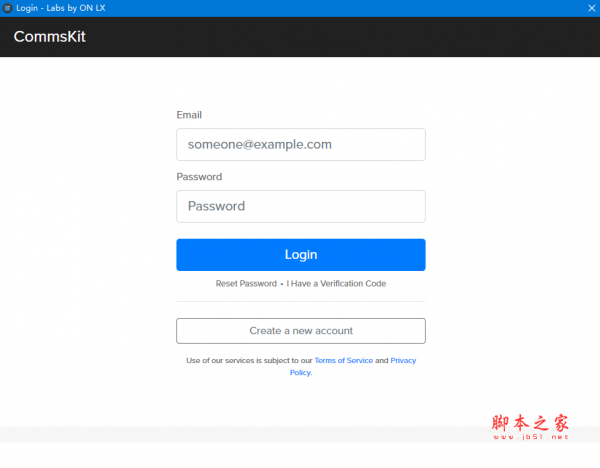
Task: Click the app icon in title bar
Action: [x=7, y=8]
